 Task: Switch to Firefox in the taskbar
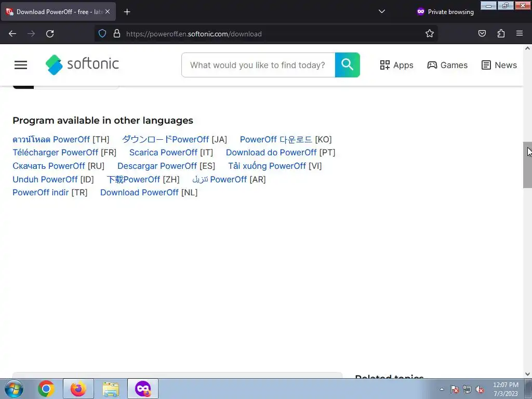[x=78, y=389]
